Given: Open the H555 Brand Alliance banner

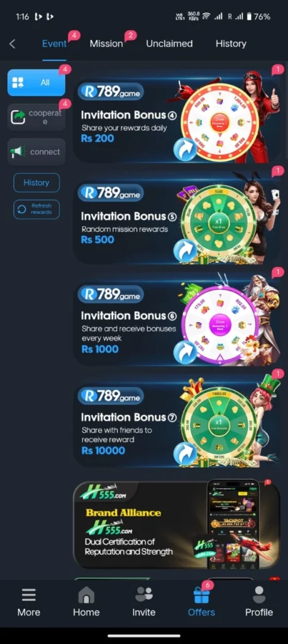Looking at the screenshot, I should [x=177, y=525].
